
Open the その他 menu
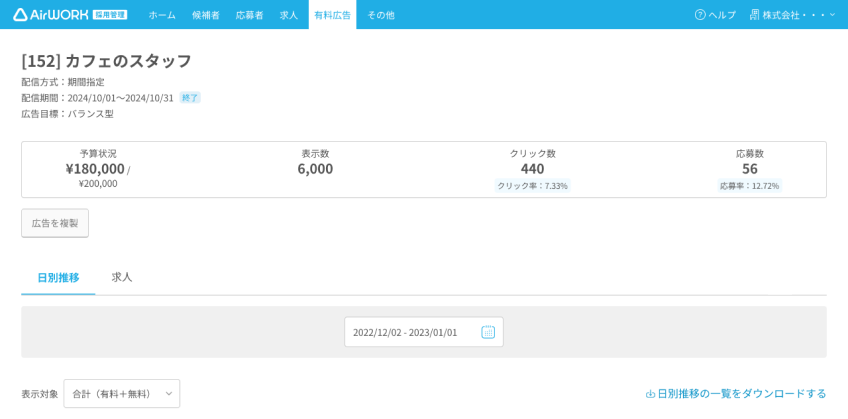(381, 15)
